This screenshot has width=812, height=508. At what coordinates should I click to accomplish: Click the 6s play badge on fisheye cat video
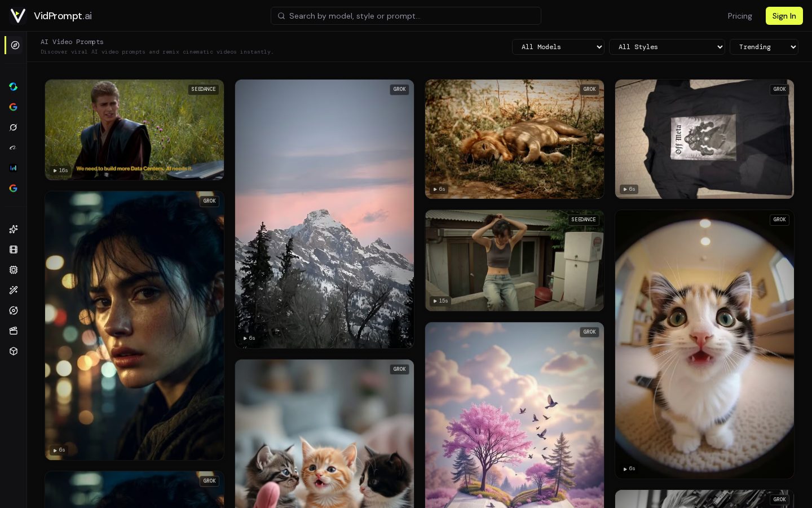pyautogui.click(x=629, y=468)
